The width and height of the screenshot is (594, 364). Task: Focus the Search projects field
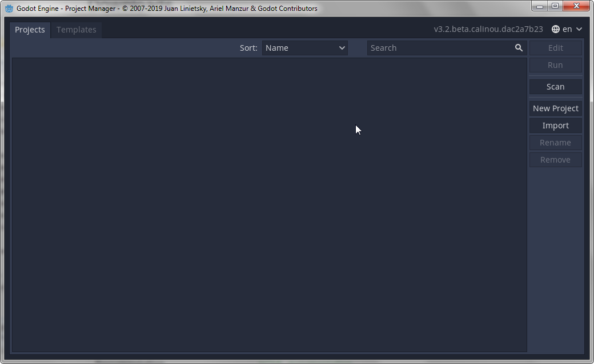447,48
